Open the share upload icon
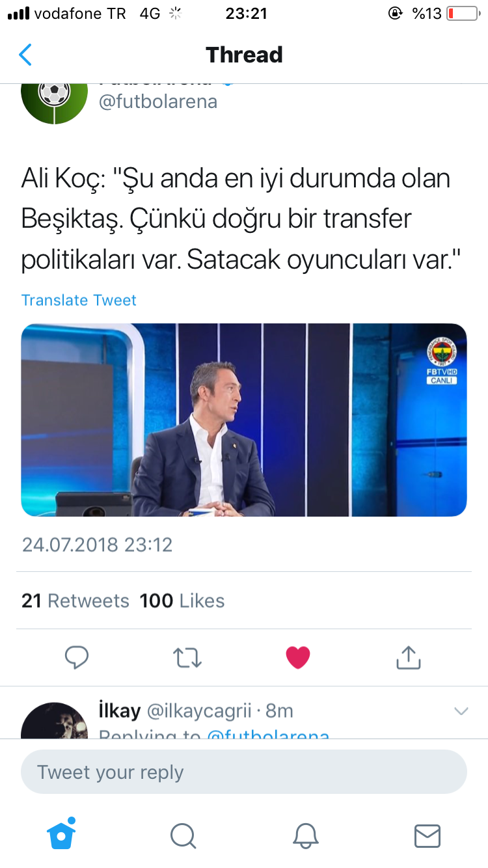 tap(409, 657)
